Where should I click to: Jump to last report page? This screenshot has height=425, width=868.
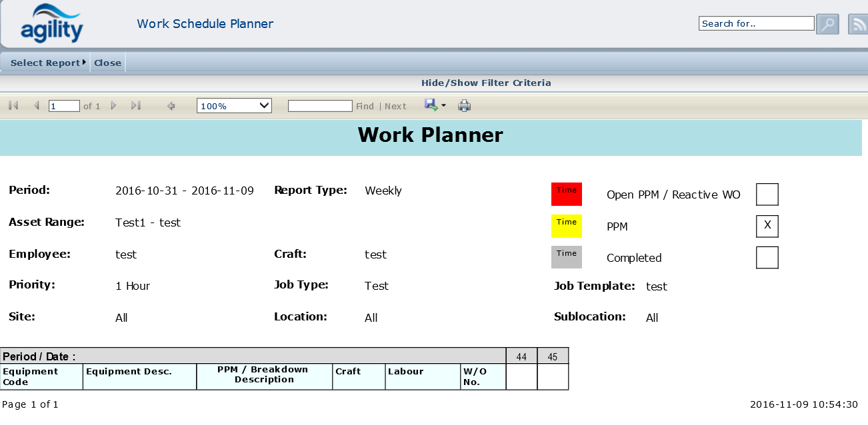(136, 105)
